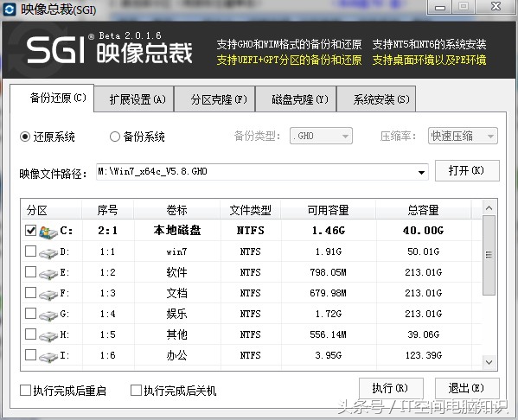Screen dimensions: 518x420
Task: Click the 本地磁盘 volume label cell
Action: coord(177,230)
